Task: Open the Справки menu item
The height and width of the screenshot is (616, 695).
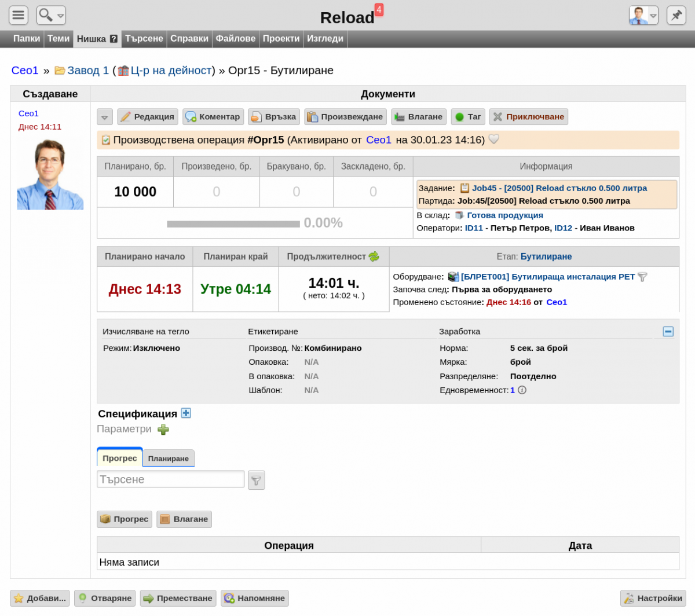Action: (x=189, y=39)
